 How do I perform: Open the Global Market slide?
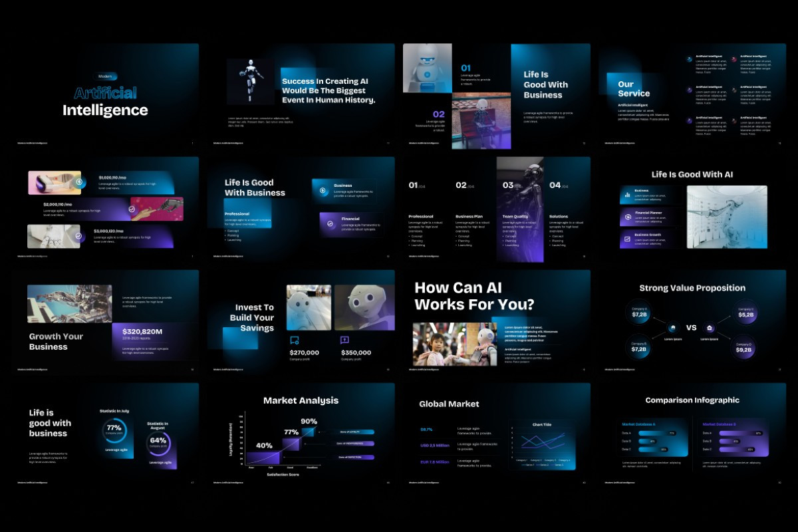(x=497, y=435)
